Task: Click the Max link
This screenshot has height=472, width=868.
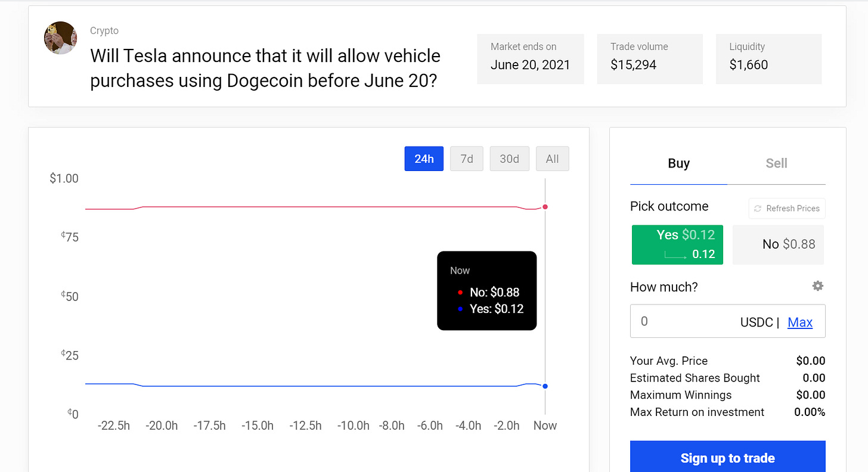Action: pos(800,322)
